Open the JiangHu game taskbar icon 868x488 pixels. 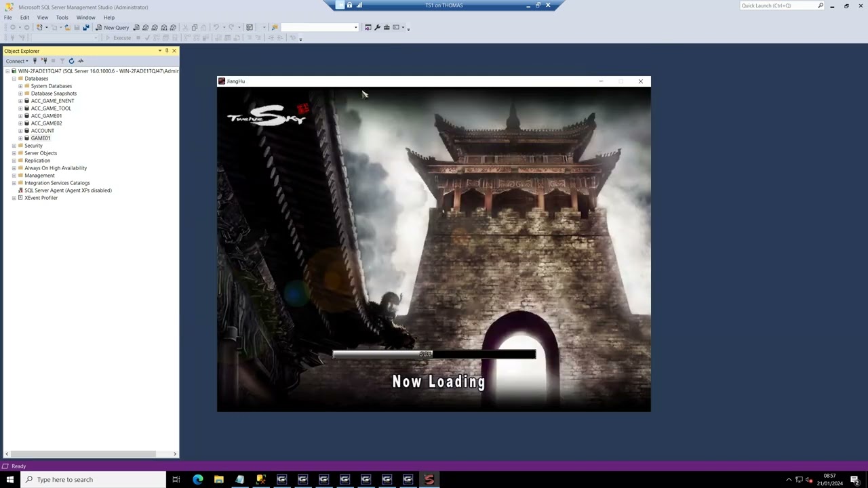(429, 479)
